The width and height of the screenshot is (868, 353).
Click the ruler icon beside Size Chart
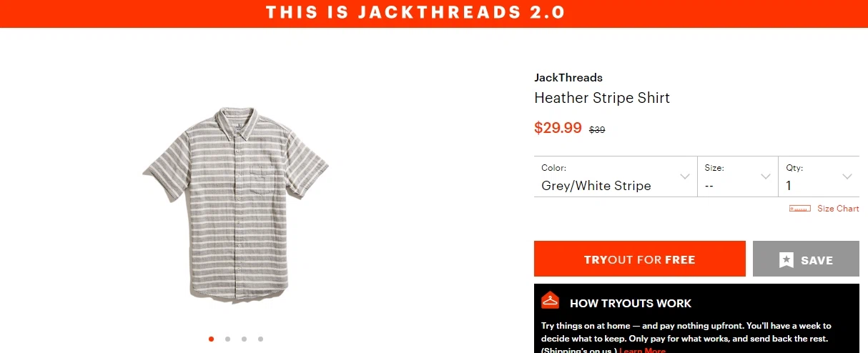coord(799,209)
